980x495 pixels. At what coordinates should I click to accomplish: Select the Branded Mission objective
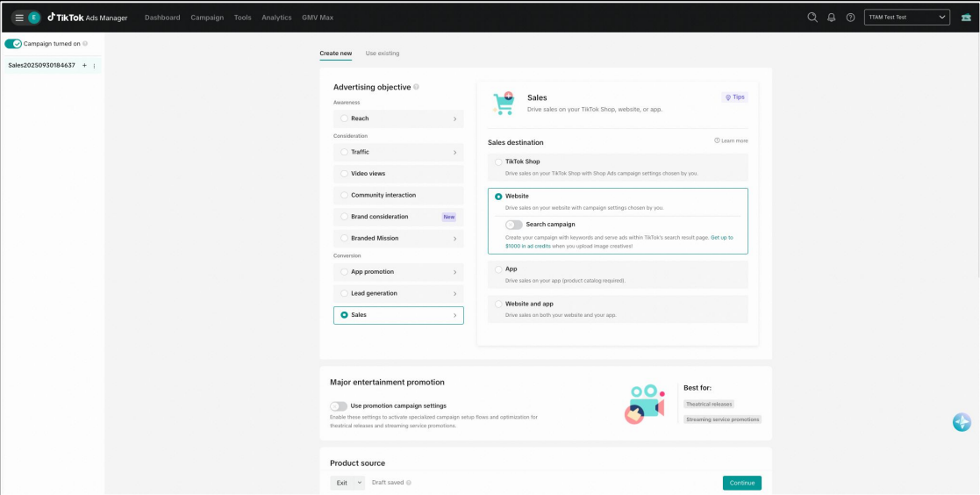[398, 238]
